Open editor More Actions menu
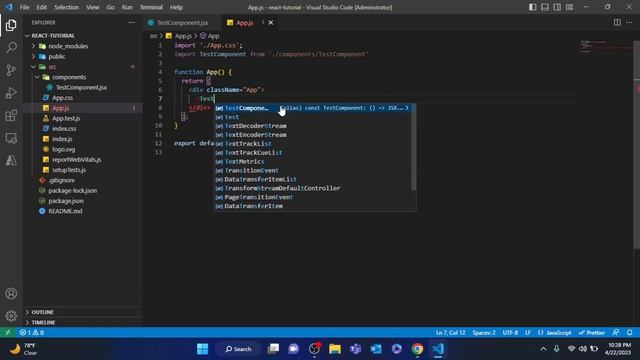 tap(629, 22)
